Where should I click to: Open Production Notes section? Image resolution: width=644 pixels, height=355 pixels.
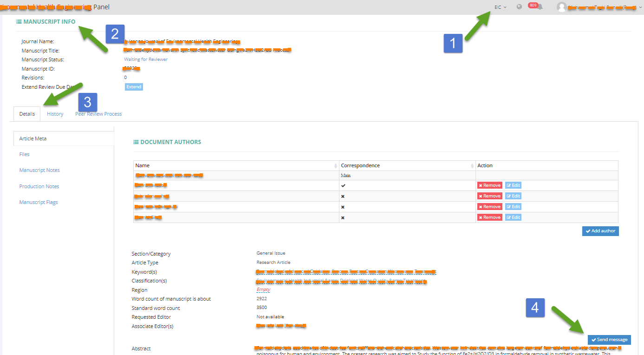click(x=39, y=186)
